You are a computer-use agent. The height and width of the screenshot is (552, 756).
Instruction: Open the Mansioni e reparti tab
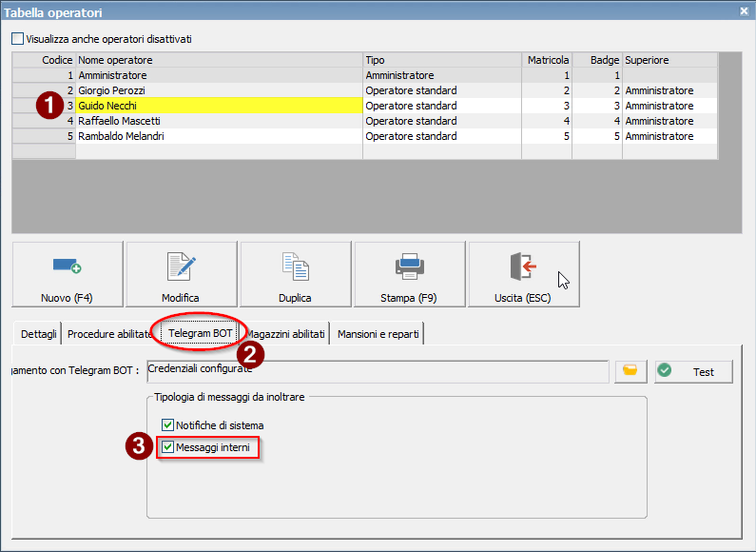point(377,334)
